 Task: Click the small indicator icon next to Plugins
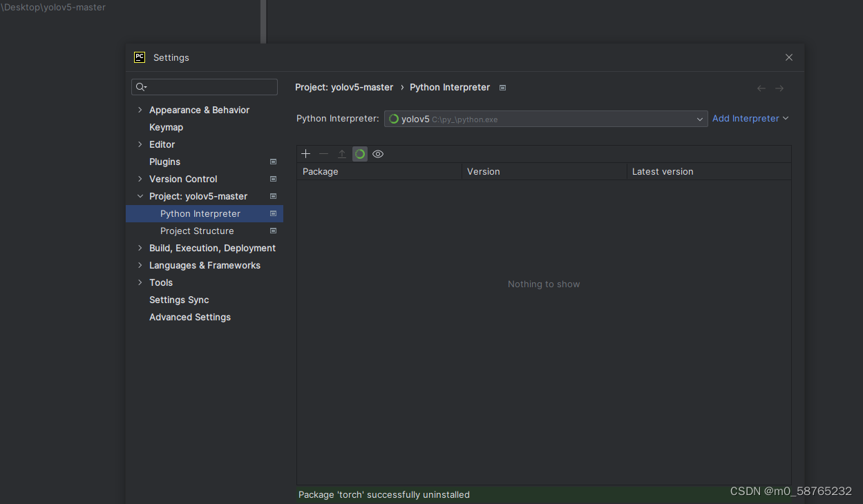(x=273, y=162)
